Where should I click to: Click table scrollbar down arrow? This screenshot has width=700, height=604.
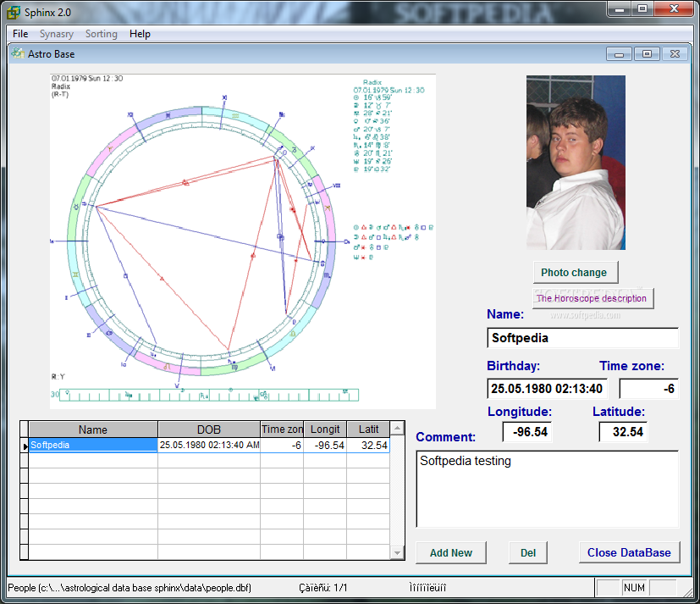(397, 552)
